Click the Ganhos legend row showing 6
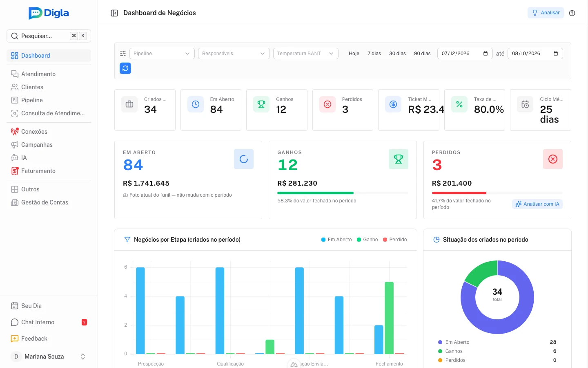Image resolution: width=588 pixels, height=368 pixels. click(x=497, y=351)
